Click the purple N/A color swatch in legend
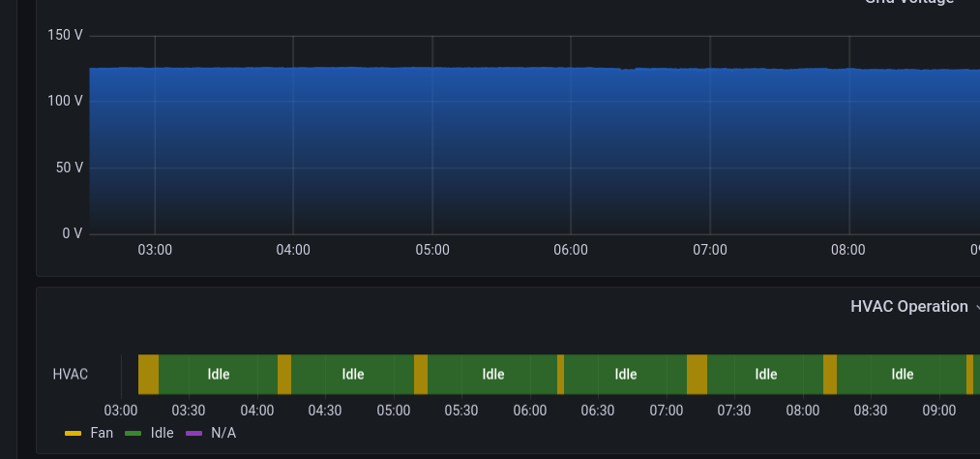 click(193, 434)
